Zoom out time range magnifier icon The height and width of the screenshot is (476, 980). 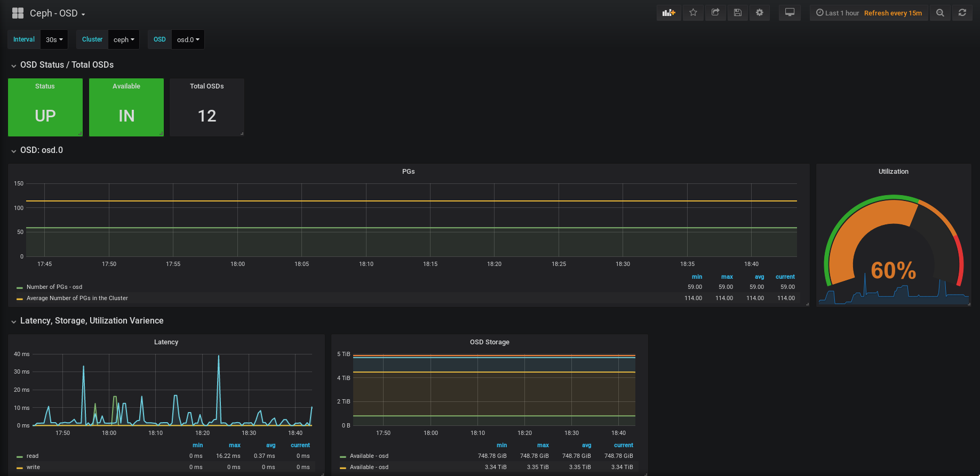(x=940, y=13)
